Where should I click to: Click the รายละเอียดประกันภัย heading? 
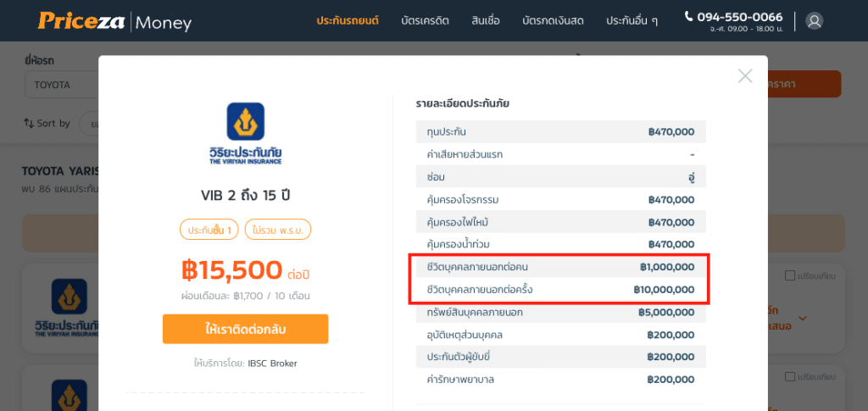pos(463,103)
